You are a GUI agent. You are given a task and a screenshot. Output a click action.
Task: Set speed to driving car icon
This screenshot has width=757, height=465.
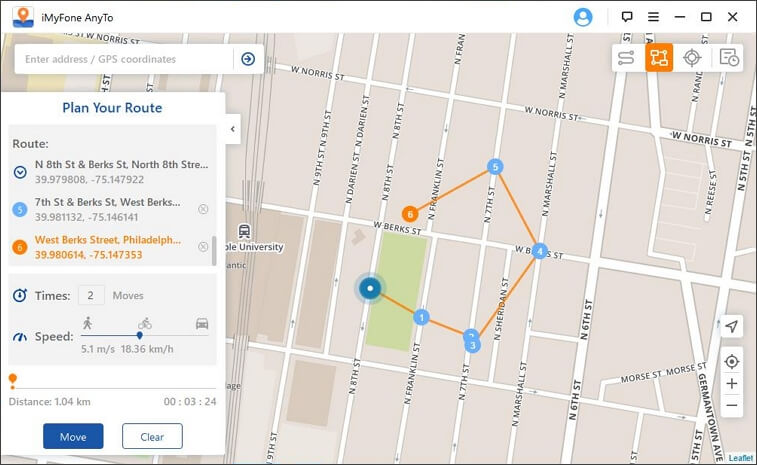coord(202,324)
